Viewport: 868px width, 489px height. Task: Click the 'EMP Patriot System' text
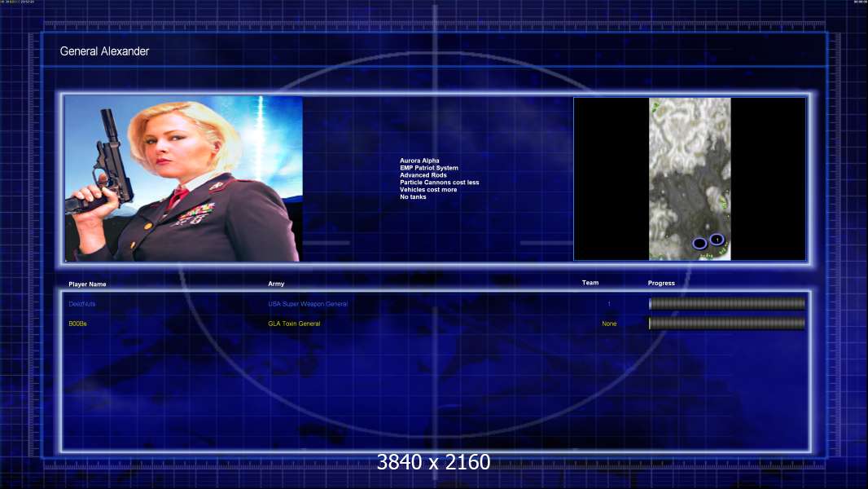(429, 168)
